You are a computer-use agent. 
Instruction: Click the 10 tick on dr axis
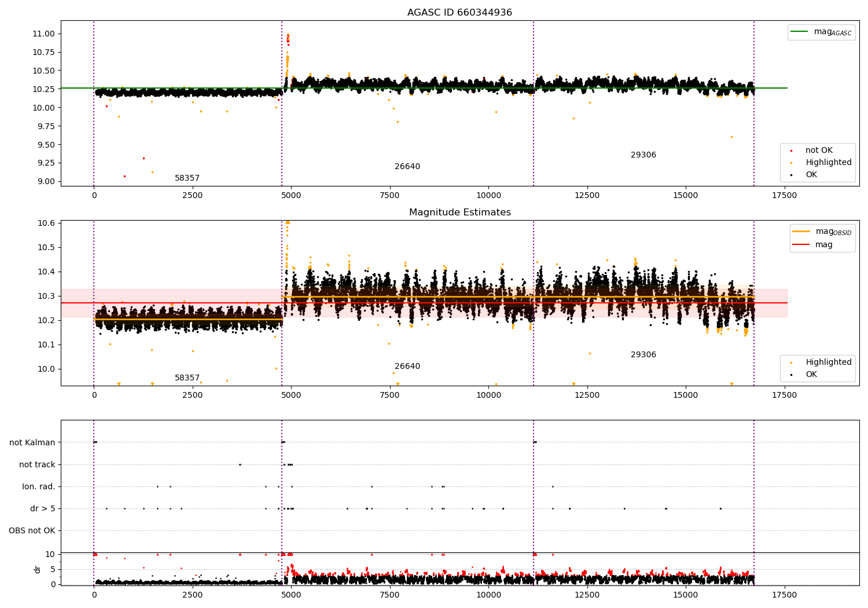click(50, 554)
